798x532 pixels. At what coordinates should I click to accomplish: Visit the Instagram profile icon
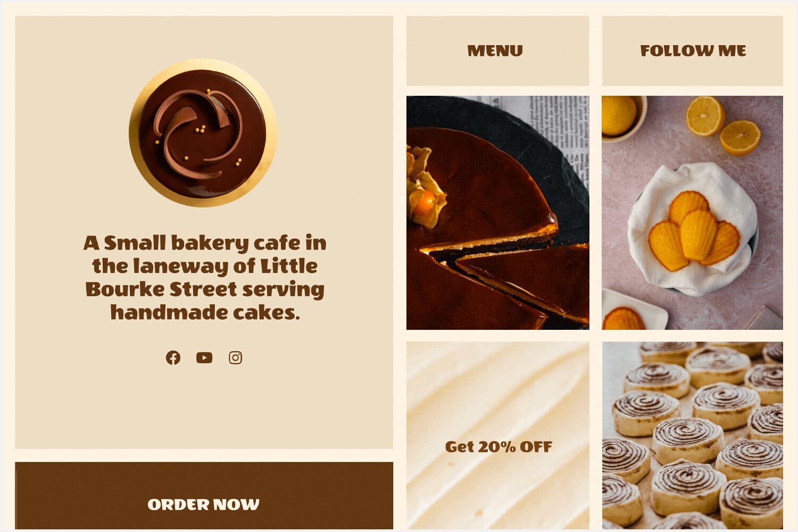(235, 358)
